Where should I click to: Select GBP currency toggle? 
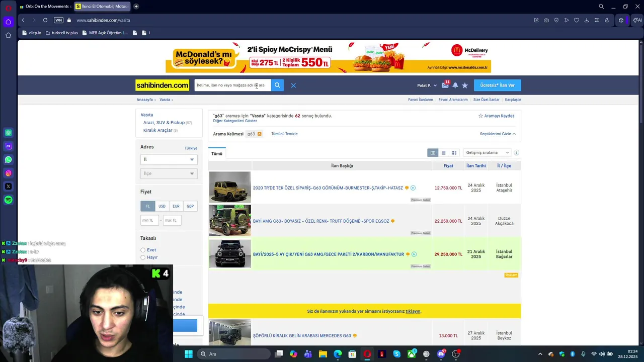[x=190, y=206]
